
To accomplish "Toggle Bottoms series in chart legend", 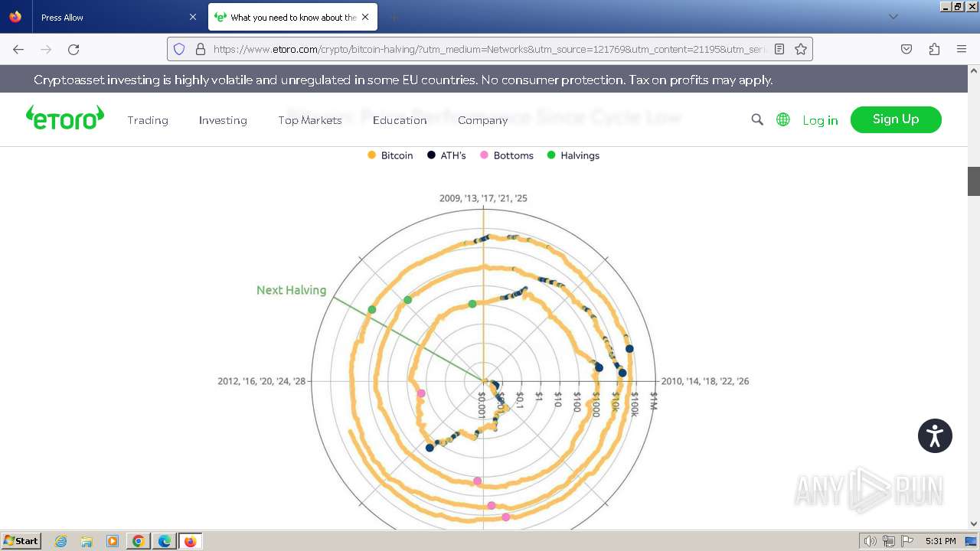I will click(x=506, y=155).
